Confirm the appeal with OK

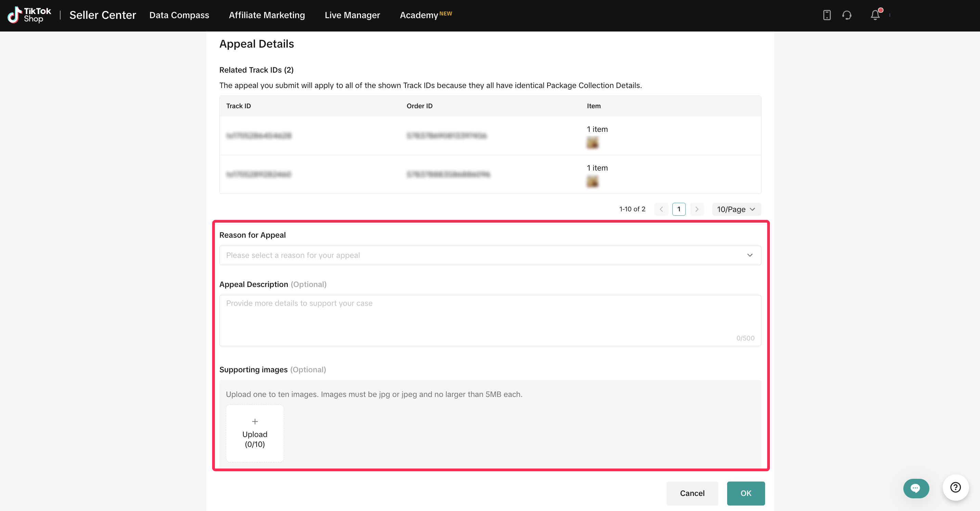(x=746, y=493)
